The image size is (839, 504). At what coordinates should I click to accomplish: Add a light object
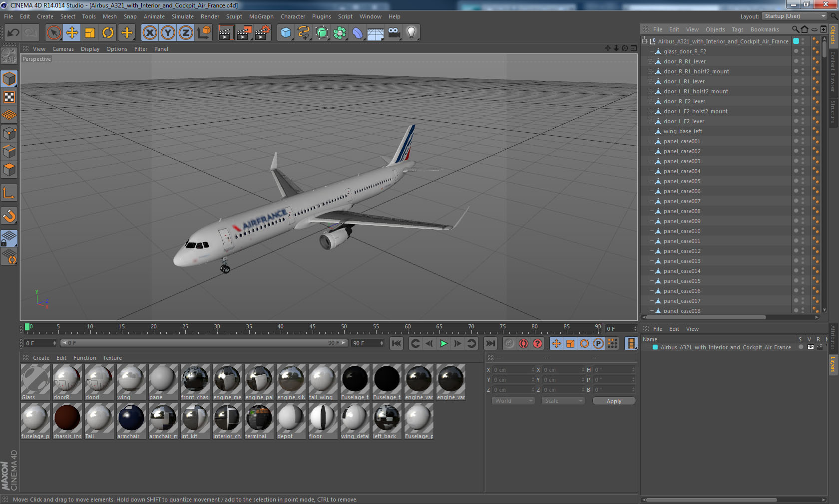point(412,33)
